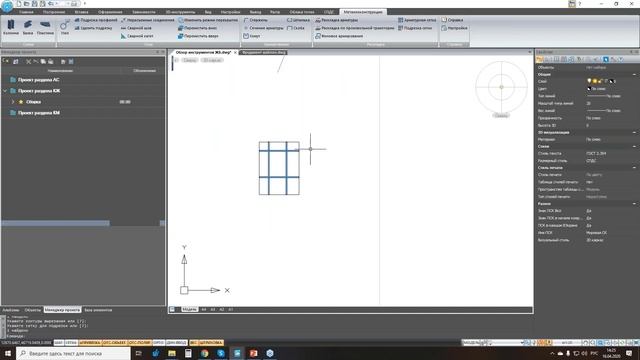Toggle ОТС-ОБЪЕКТ tracking

(x=115, y=343)
